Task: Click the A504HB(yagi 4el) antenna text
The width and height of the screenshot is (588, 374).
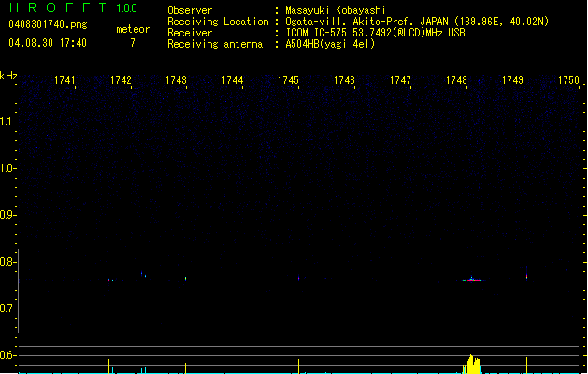Action: 330,44
